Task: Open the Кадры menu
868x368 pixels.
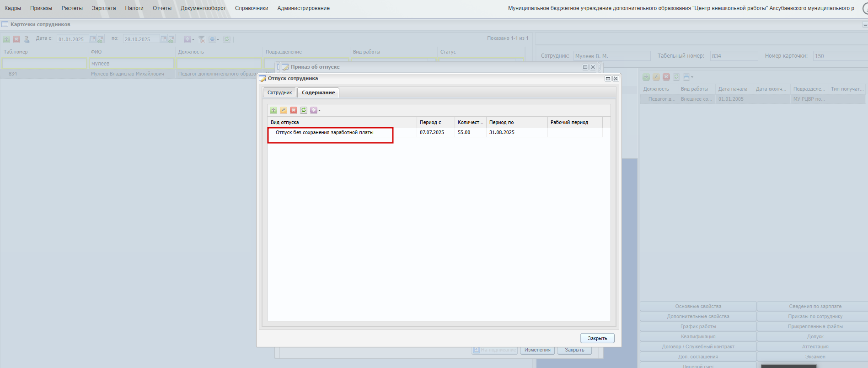Action: point(13,8)
